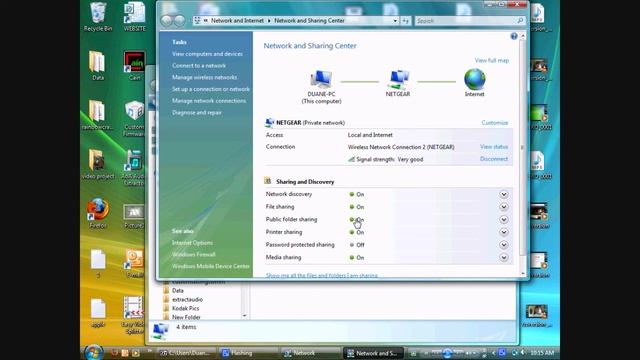Open the Windows Start orb

(x=93, y=352)
